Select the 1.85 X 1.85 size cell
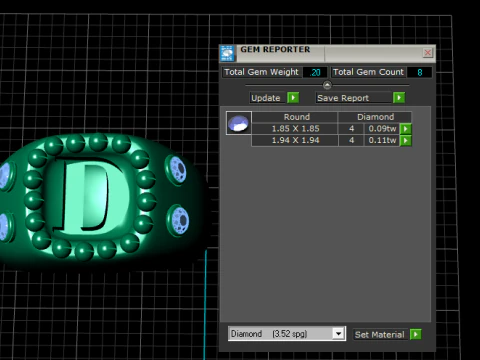This screenshot has height=360, width=480. tap(295, 129)
